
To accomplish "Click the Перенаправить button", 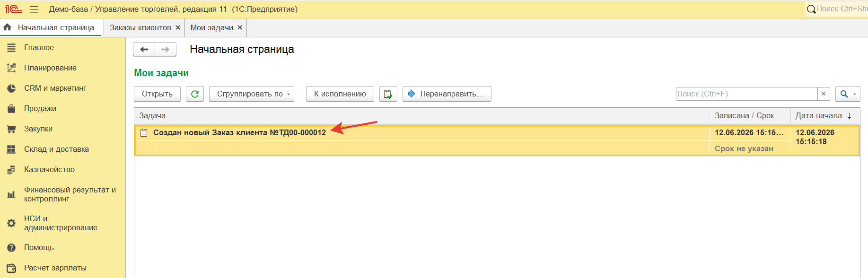I will point(447,94).
